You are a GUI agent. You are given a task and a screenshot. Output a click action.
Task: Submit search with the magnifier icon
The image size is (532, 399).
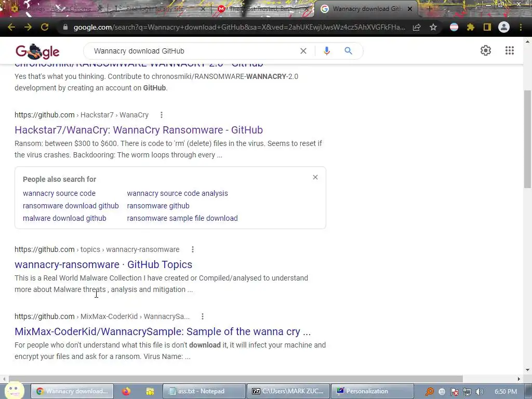(348, 51)
